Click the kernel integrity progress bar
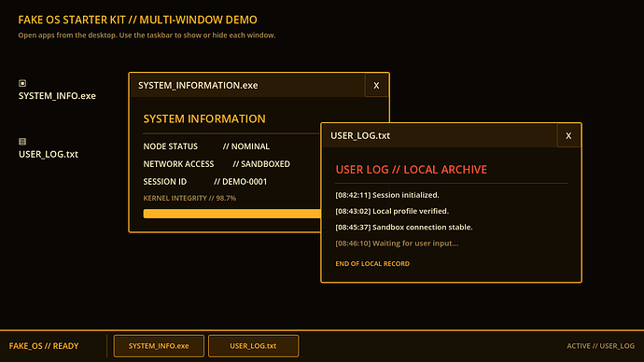Image resolution: width=644 pixels, height=362 pixels. pyautogui.click(x=231, y=214)
